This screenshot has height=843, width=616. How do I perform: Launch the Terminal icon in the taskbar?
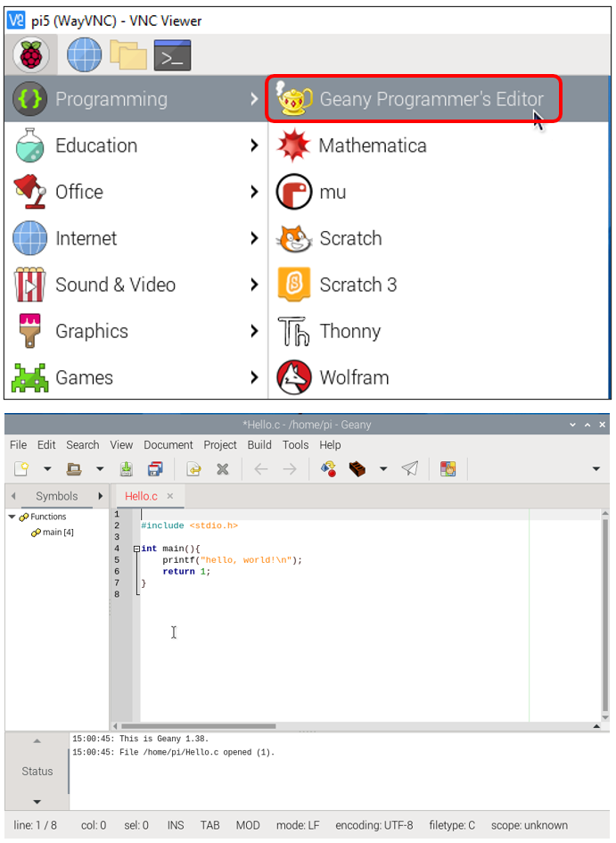point(172,54)
